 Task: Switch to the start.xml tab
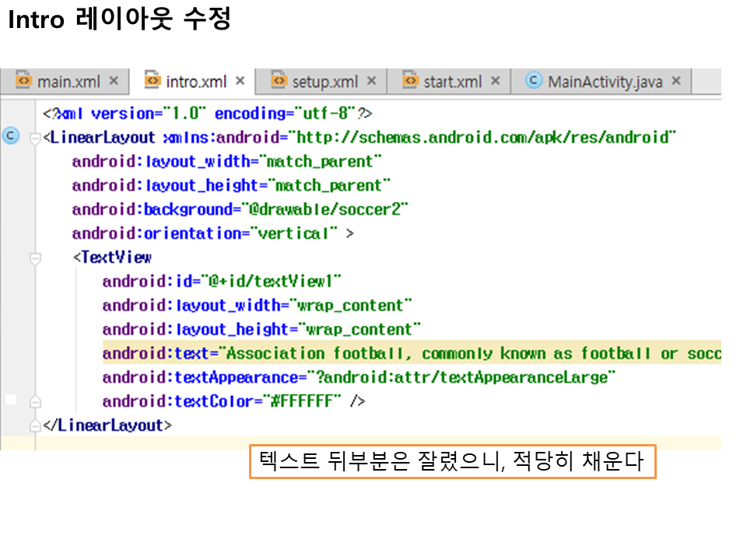pos(452,82)
